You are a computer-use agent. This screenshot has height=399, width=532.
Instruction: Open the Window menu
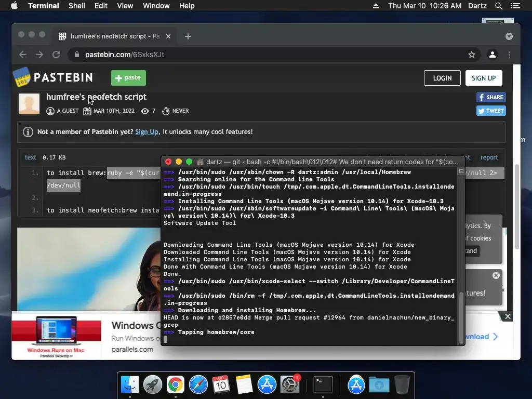[156, 6]
